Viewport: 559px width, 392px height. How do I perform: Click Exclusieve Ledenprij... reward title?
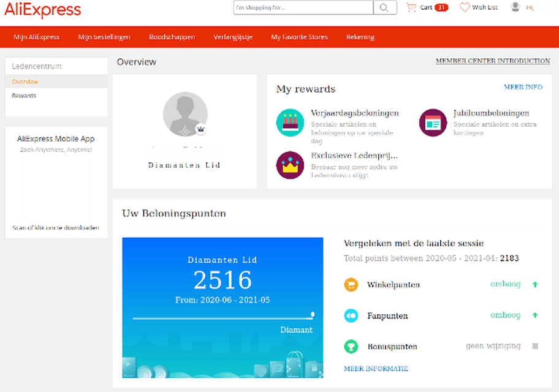click(x=354, y=156)
